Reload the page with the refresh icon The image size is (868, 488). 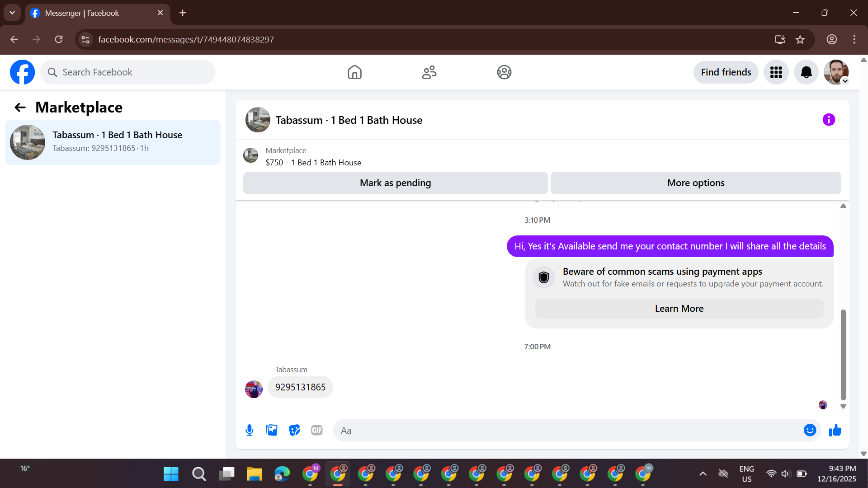click(59, 40)
